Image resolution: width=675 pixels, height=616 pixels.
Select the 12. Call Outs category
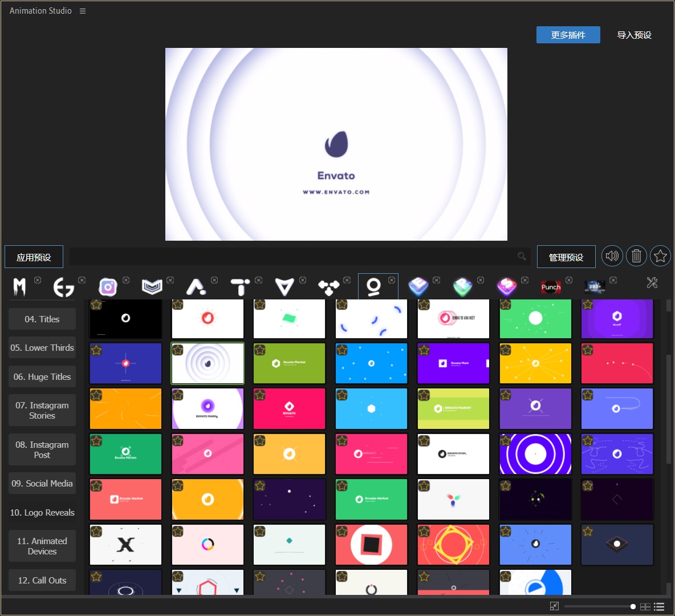pyautogui.click(x=42, y=580)
